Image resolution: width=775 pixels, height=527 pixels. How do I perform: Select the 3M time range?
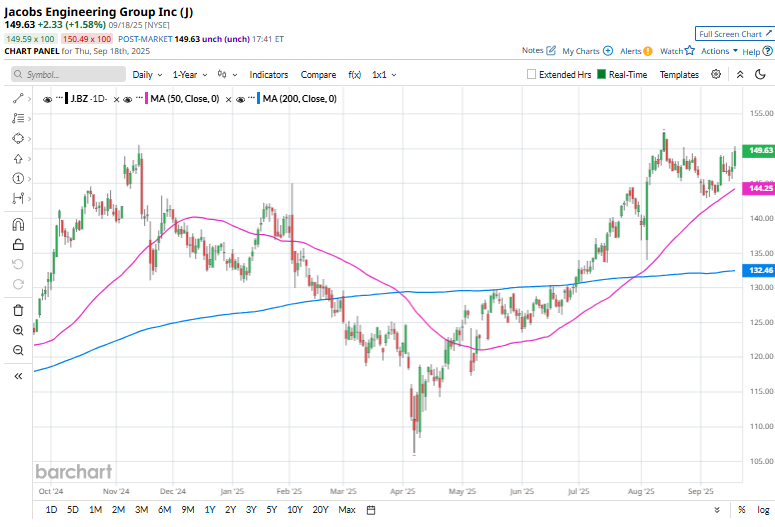coord(141,510)
